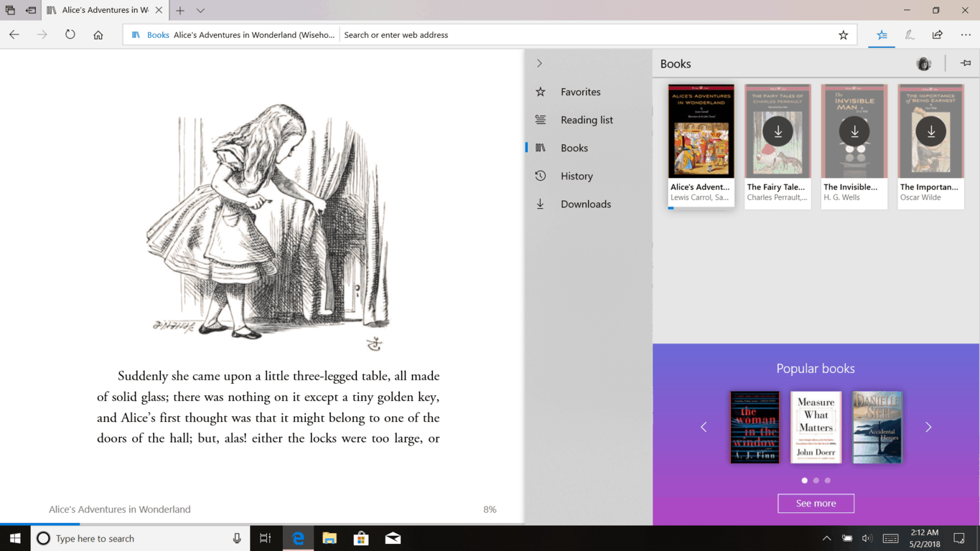This screenshot has width=980, height=551.
Task: Open History in the Hub
Action: (588, 176)
